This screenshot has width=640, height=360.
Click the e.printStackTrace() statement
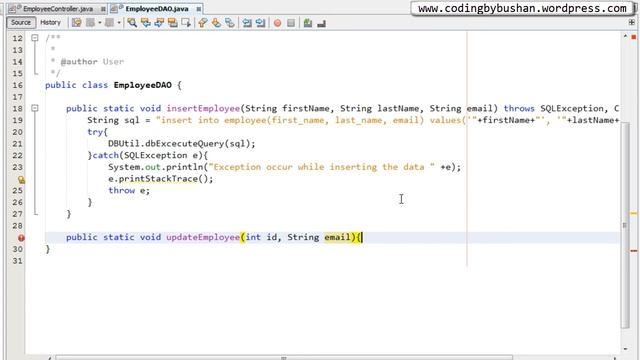coord(160,179)
